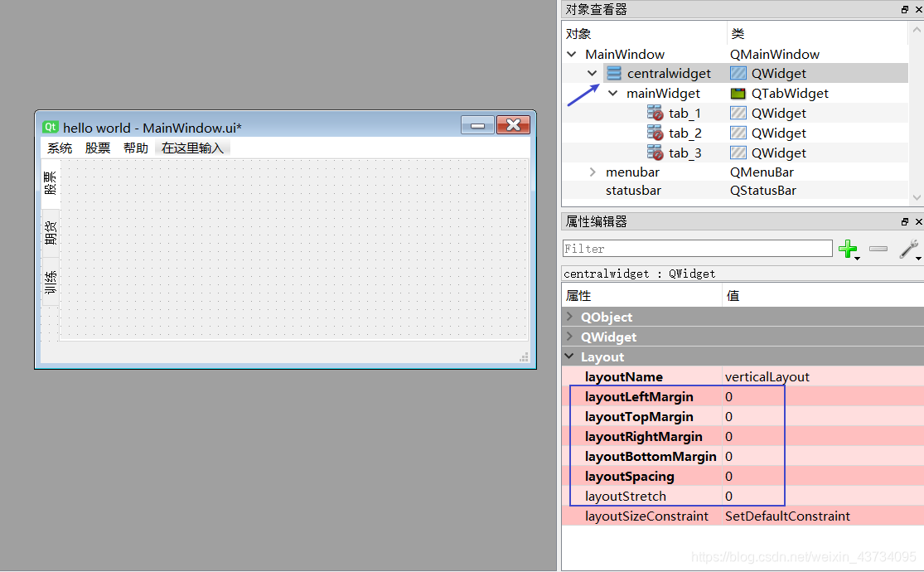This screenshot has width=924, height=572.
Task: Click the 在这里输入 menu placeholder
Action: click(x=193, y=148)
